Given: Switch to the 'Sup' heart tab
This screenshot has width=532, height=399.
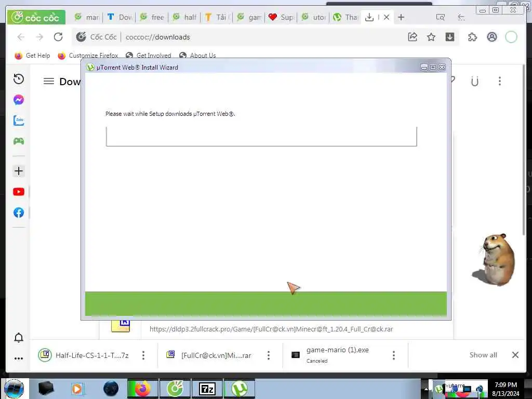Looking at the screenshot, I should (282, 17).
